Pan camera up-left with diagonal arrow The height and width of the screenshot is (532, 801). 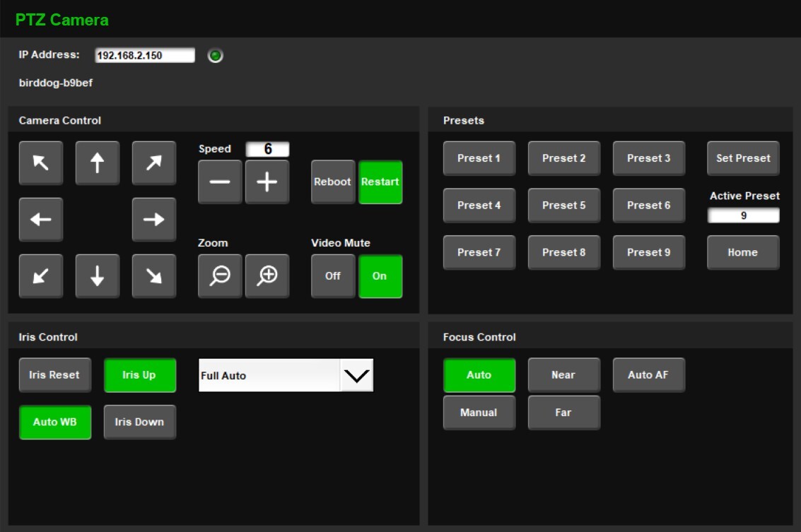pos(41,163)
